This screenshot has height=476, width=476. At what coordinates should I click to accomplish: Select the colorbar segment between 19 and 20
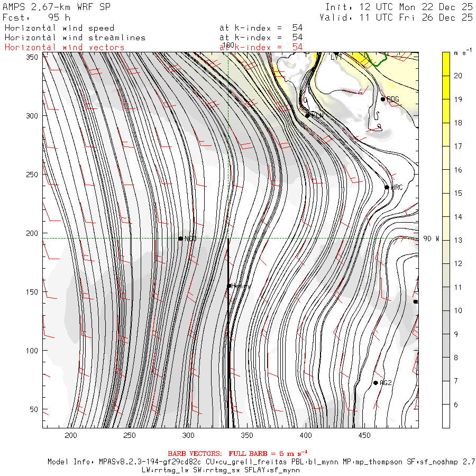446,87
